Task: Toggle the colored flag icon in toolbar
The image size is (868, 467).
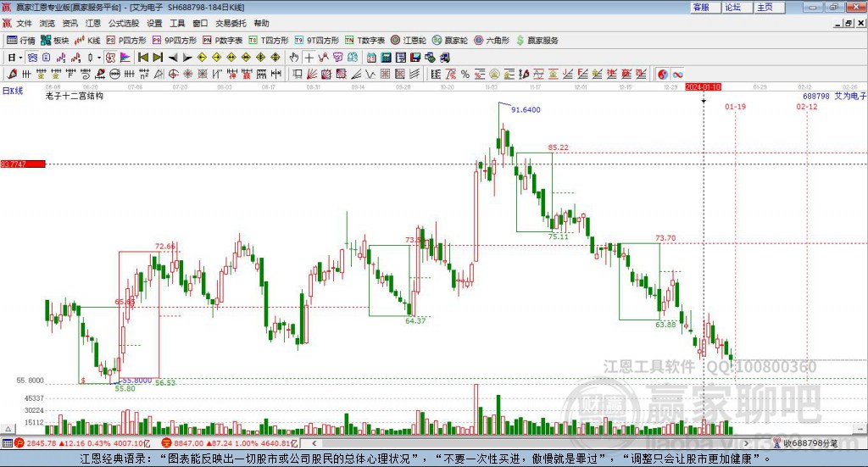Action: click(125, 58)
